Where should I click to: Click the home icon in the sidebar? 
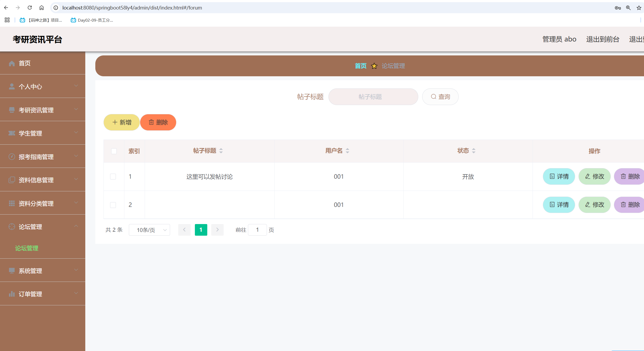coord(12,63)
